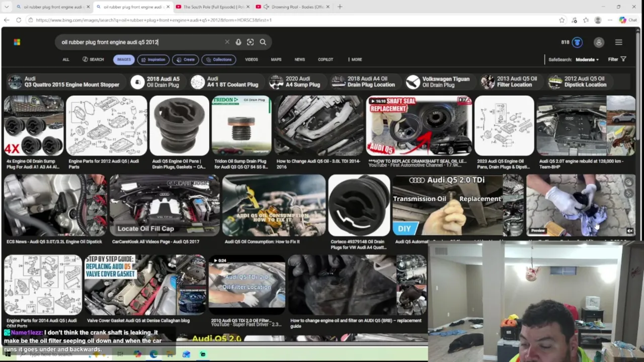Start voice search with microphone icon
Image resolution: width=644 pixels, height=362 pixels.
pyautogui.click(x=238, y=42)
